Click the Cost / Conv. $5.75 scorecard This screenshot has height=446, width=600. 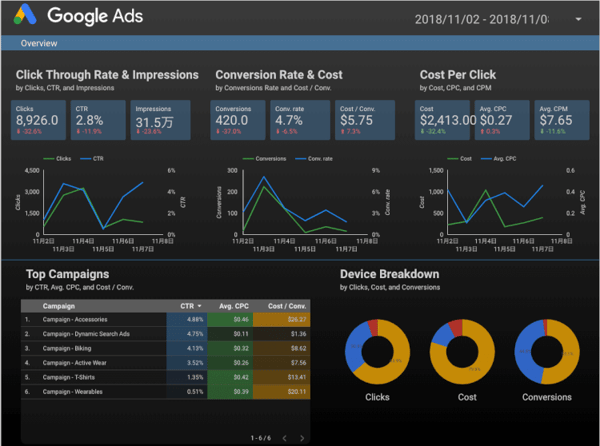pyautogui.click(x=365, y=120)
